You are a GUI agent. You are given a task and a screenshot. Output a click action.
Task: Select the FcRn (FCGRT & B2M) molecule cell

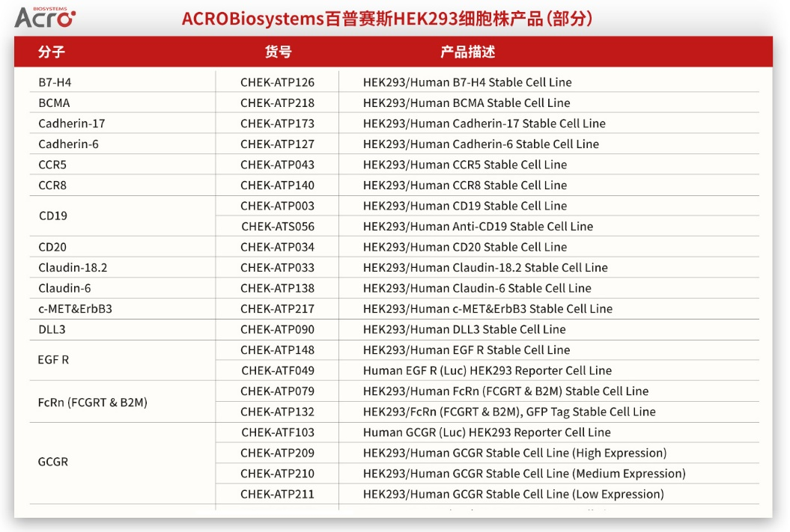click(x=93, y=403)
